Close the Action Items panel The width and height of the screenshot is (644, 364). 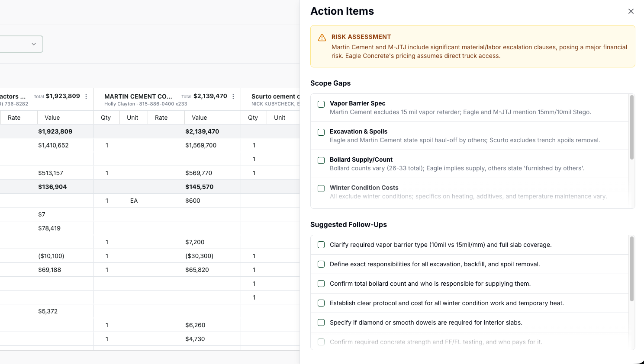pos(631,11)
